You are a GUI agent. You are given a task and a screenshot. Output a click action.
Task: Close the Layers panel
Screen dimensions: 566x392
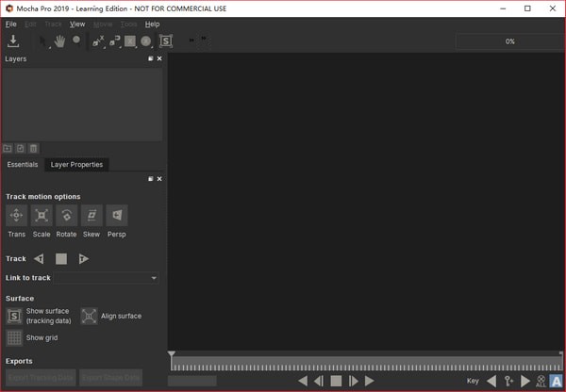click(x=159, y=58)
